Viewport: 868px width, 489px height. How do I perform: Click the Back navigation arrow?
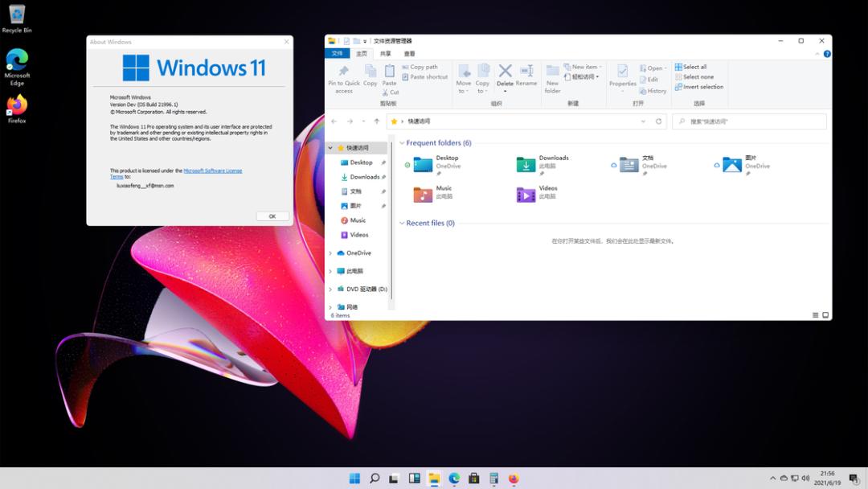[334, 121]
